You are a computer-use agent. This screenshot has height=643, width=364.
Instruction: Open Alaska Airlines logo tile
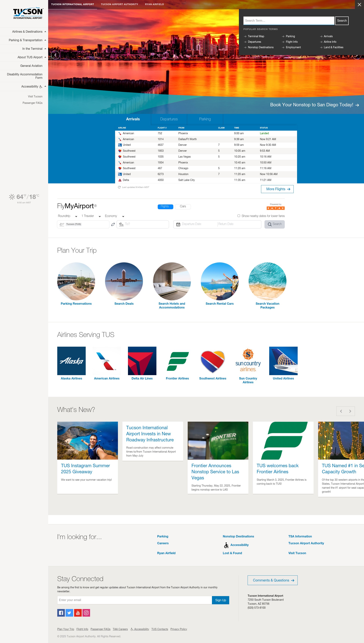click(71, 361)
